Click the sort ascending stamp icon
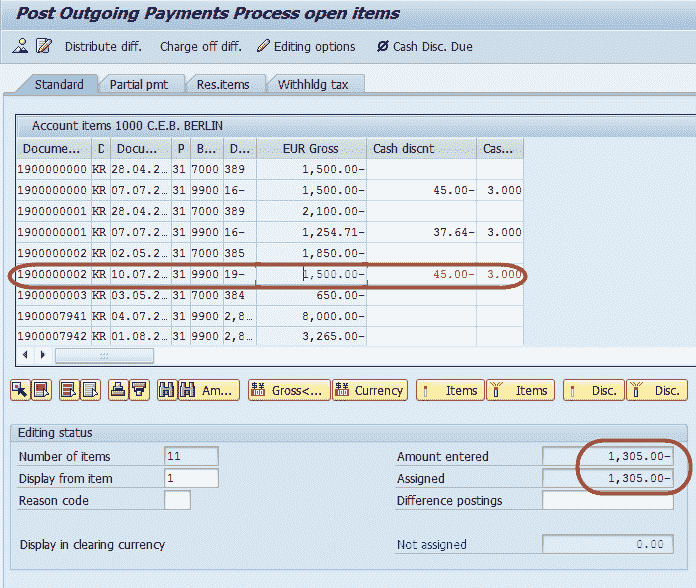 [x=118, y=391]
